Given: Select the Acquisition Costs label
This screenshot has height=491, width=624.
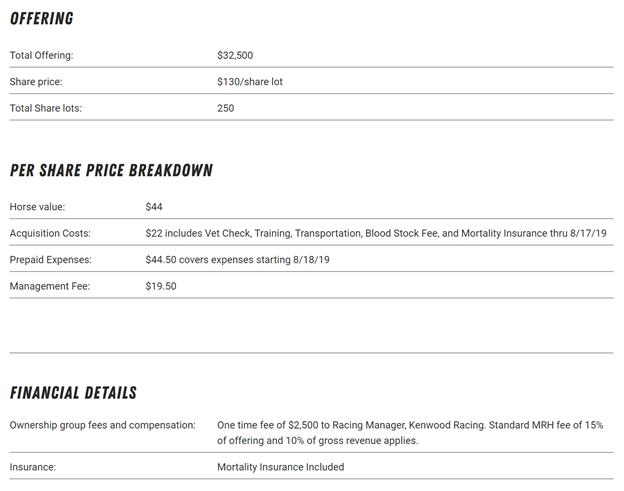Looking at the screenshot, I should tap(50, 233).
